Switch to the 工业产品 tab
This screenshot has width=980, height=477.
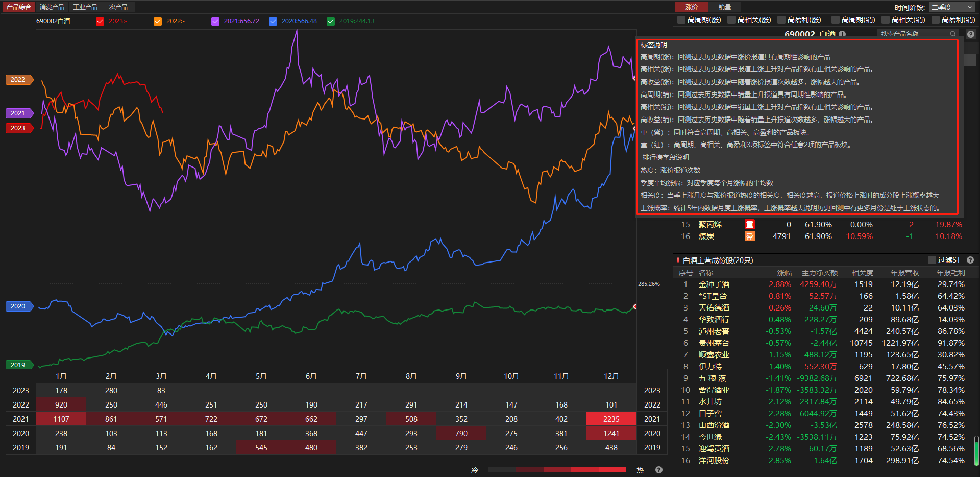[85, 7]
